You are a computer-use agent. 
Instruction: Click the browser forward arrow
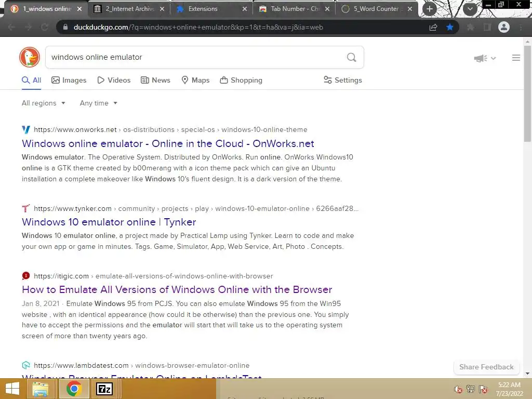click(28, 27)
